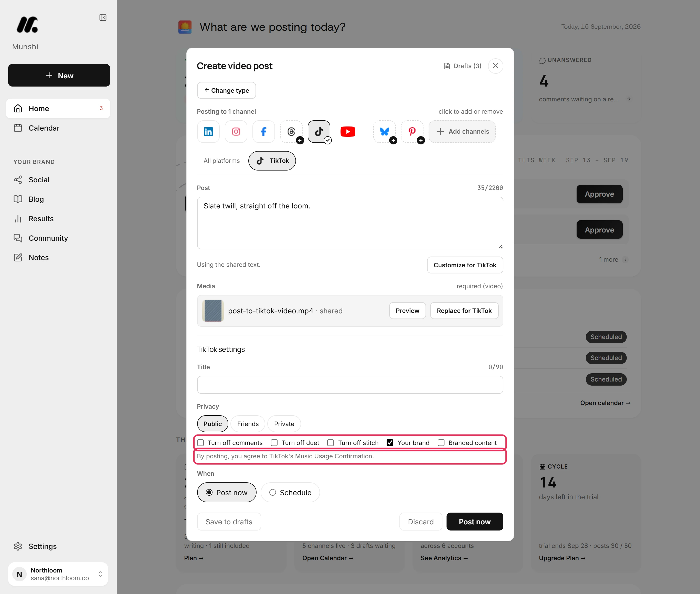700x594 pixels.
Task: Deselect the TikTok channel icon
Action: (x=319, y=132)
